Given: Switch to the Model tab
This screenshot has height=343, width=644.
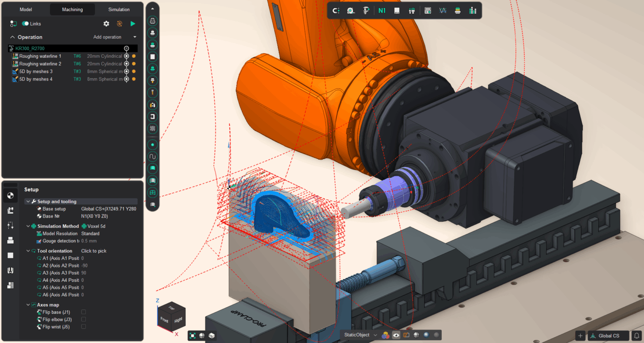Looking at the screenshot, I should coord(25,9).
